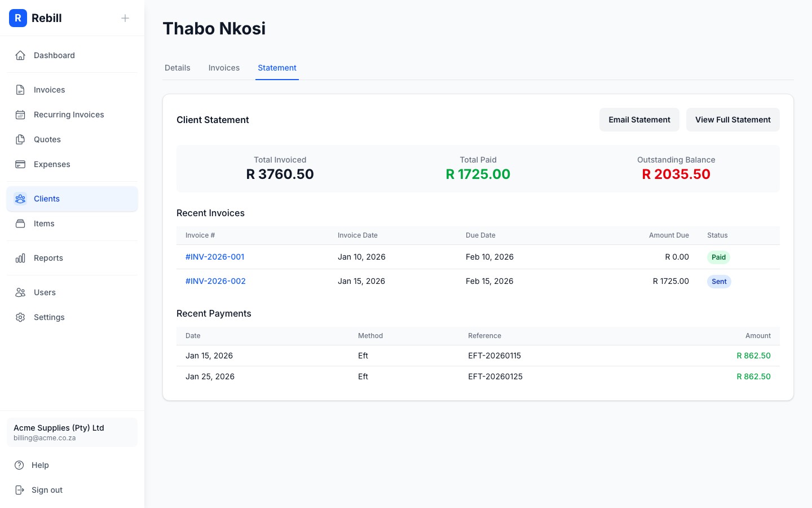Click the plus icon next to Rebill

coord(125,18)
